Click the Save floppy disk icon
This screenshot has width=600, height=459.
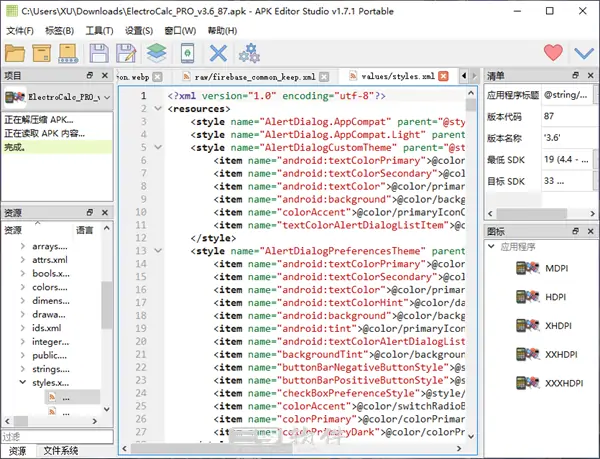click(x=100, y=52)
